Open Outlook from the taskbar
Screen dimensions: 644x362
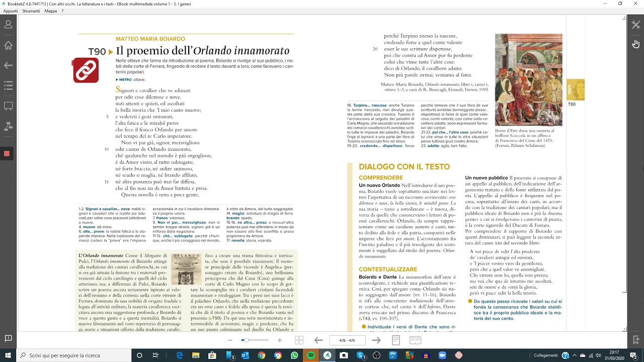tap(245, 355)
